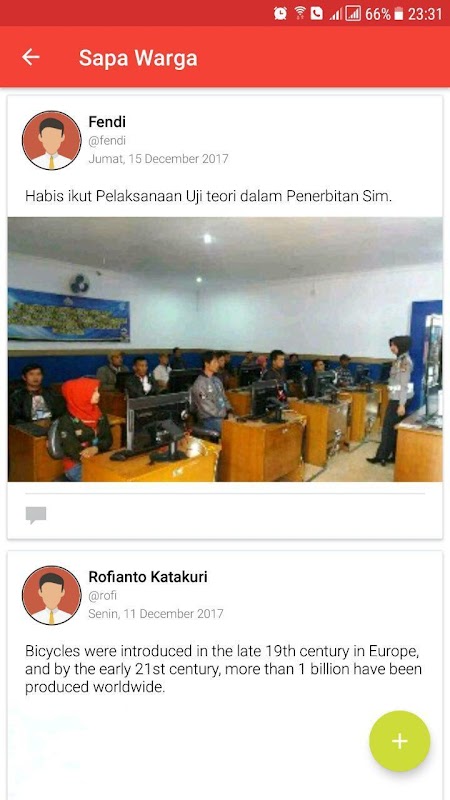Select the @rofi handle

coord(103,595)
